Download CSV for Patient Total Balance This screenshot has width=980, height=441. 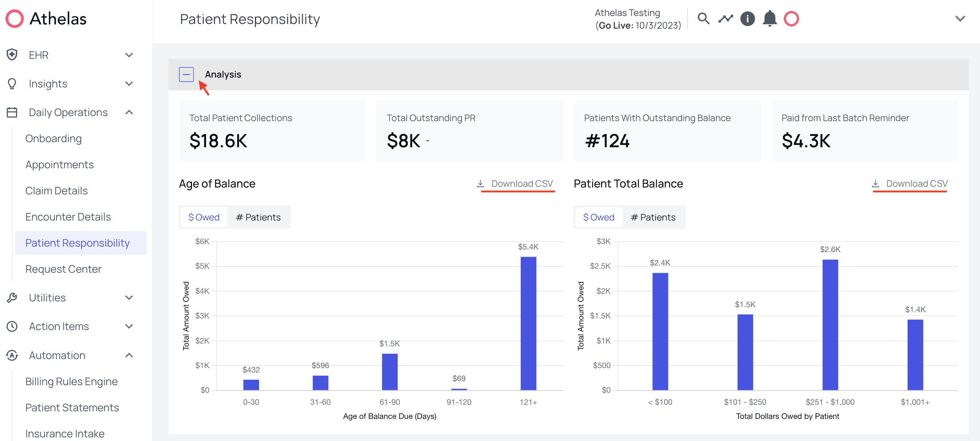coord(910,184)
